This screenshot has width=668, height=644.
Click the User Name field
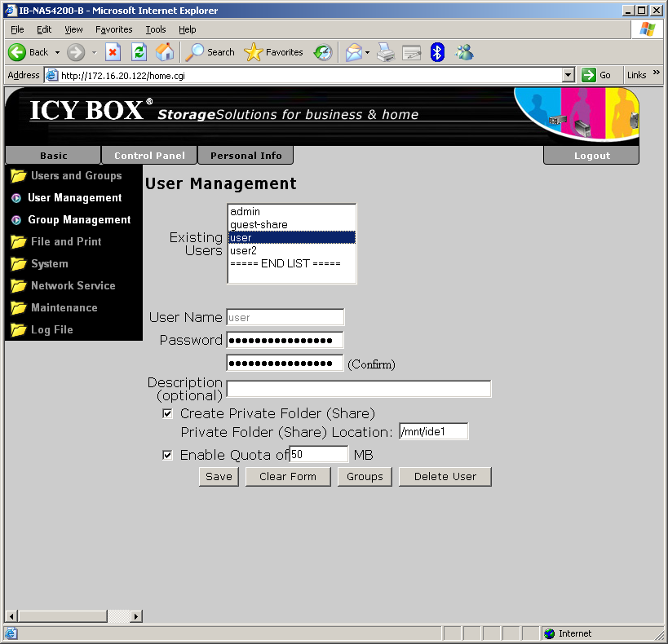285,317
